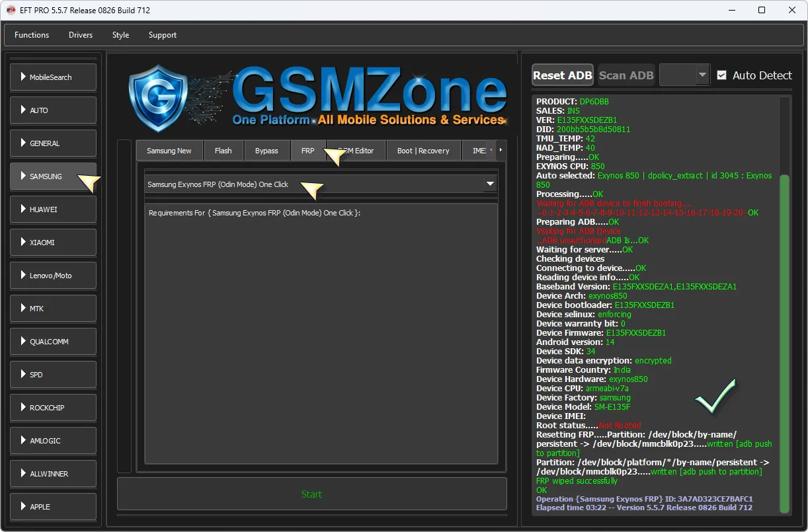
Task: Open the Functions menu
Action: pyautogui.click(x=32, y=35)
